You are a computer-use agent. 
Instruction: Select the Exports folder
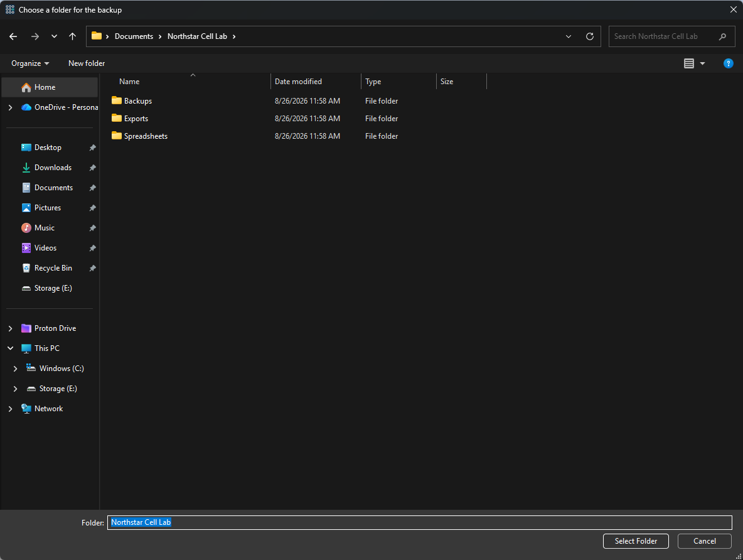click(x=136, y=119)
